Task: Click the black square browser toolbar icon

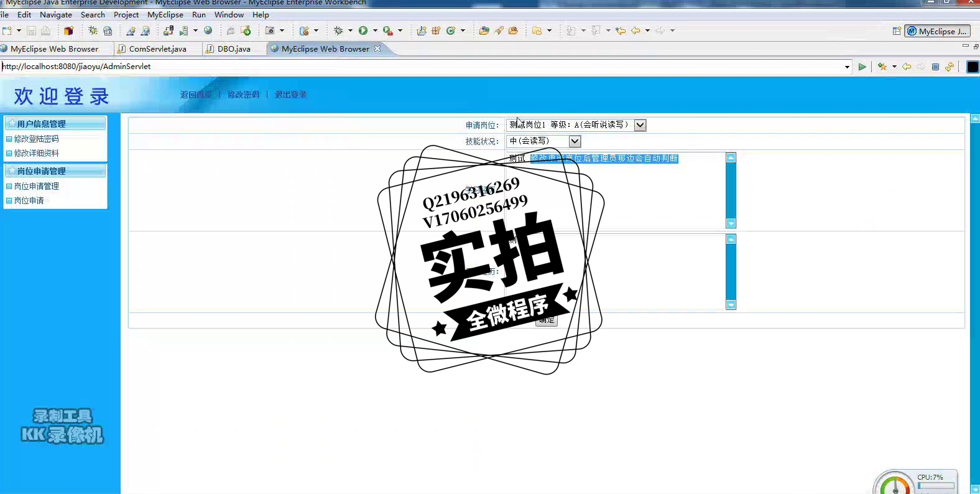Action: coord(973,67)
